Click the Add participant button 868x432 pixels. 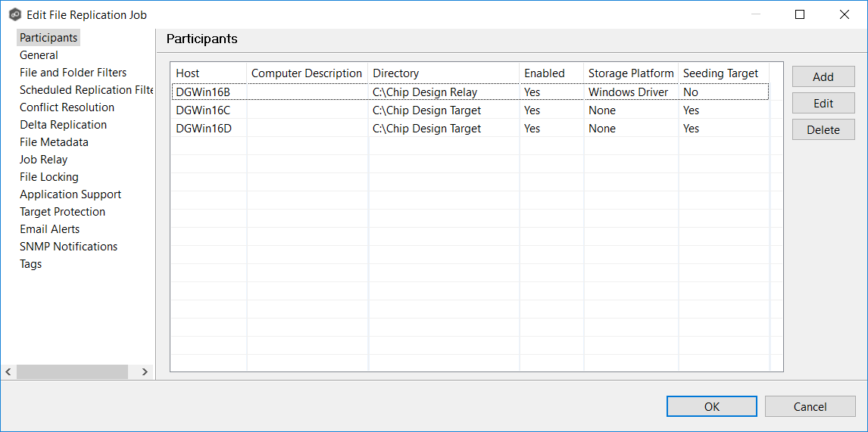(x=823, y=76)
